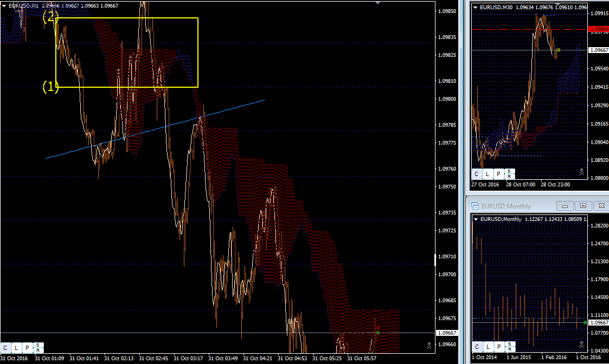The image size is (609, 364).
Task: Click the 1.14500 price label in the Monthly chart
Action: pyautogui.click(x=599, y=297)
